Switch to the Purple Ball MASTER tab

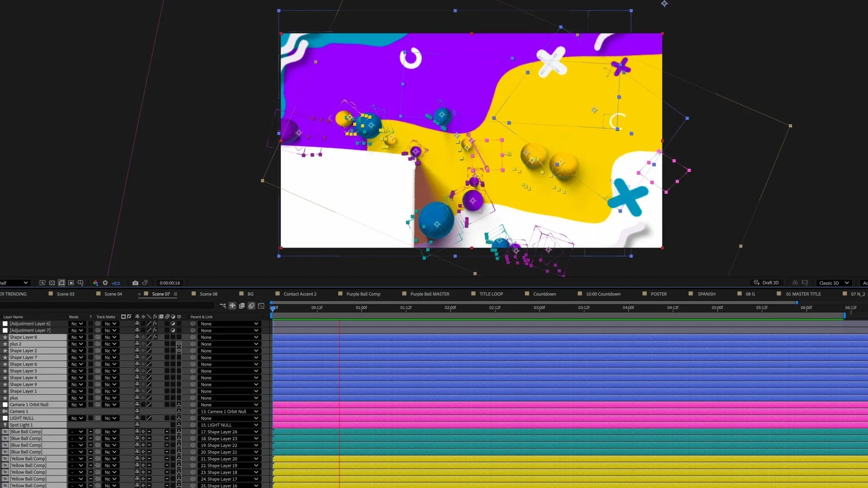[429, 294]
